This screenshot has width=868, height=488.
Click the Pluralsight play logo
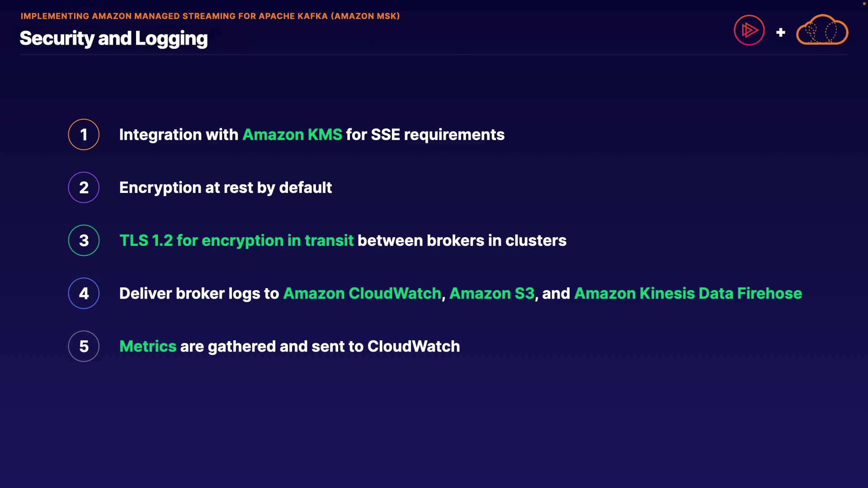(x=749, y=30)
